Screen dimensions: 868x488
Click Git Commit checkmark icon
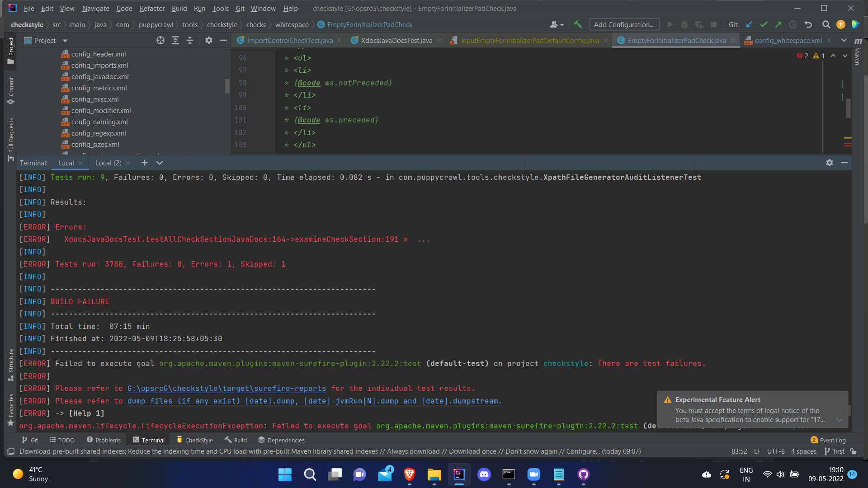point(764,24)
